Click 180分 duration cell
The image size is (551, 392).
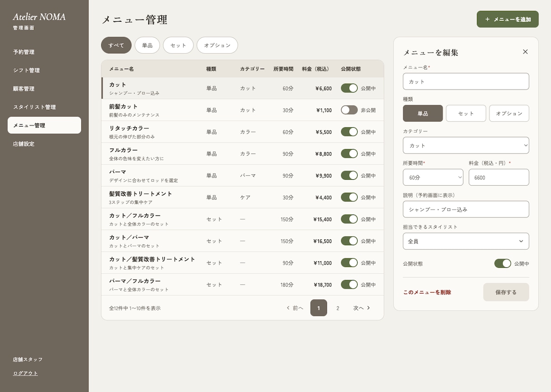[287, 285]
